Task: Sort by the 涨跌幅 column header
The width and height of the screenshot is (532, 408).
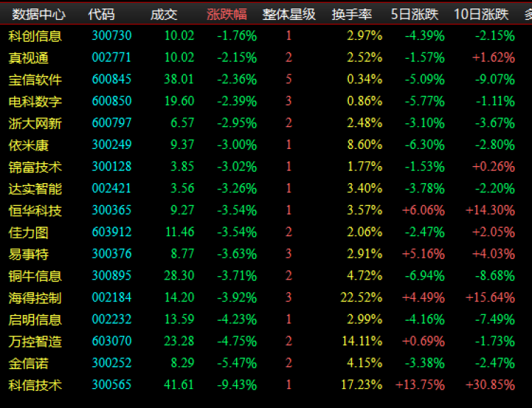Action: coord(227,15)
